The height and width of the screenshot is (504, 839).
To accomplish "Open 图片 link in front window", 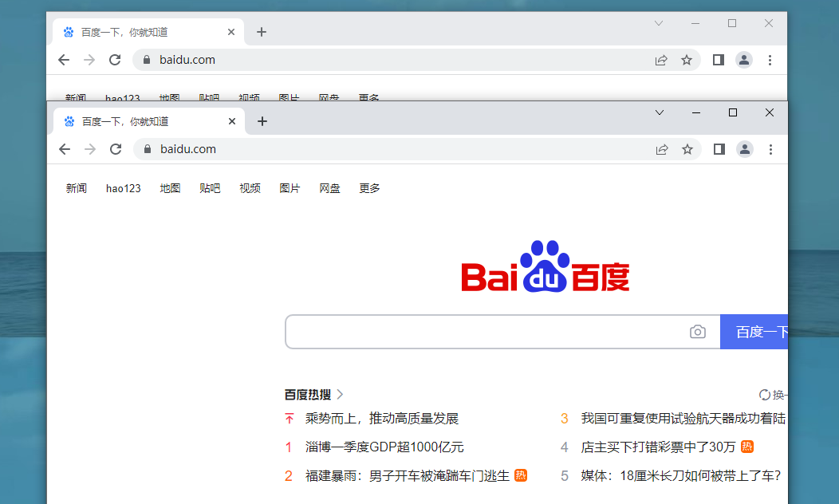I will (290, 188).
